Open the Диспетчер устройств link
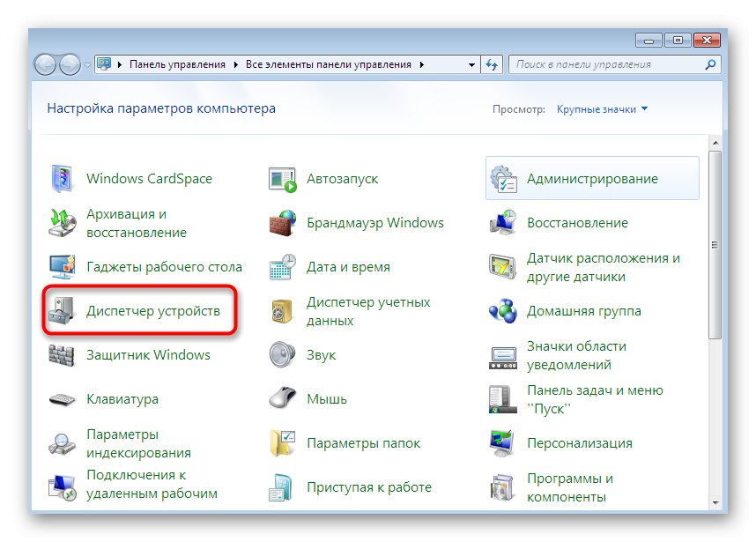This screenshot has width=756, height=542. (x=152, y=311)
